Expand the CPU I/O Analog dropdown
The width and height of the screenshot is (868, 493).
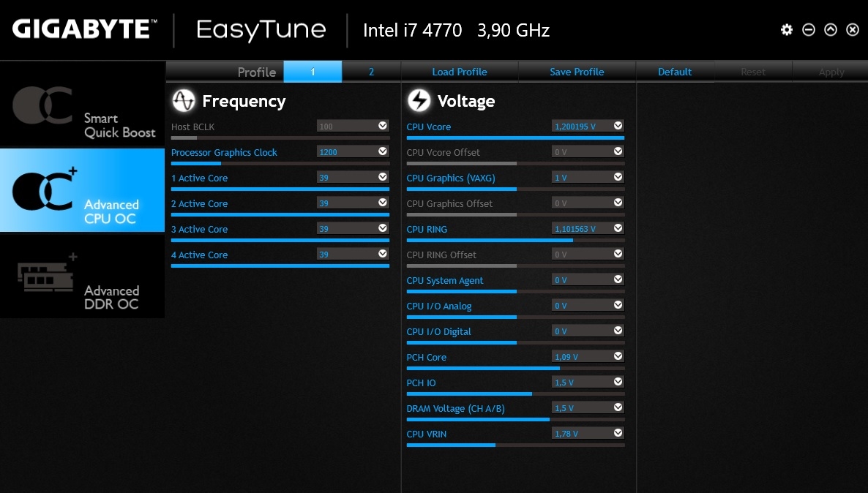coord(618,305)
